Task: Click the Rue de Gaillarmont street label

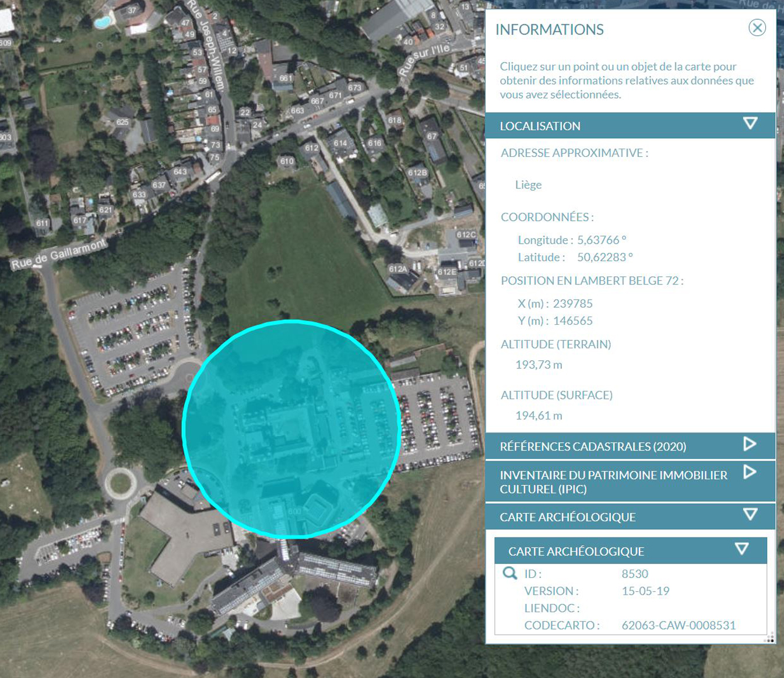Action: [x=59, y=255]
